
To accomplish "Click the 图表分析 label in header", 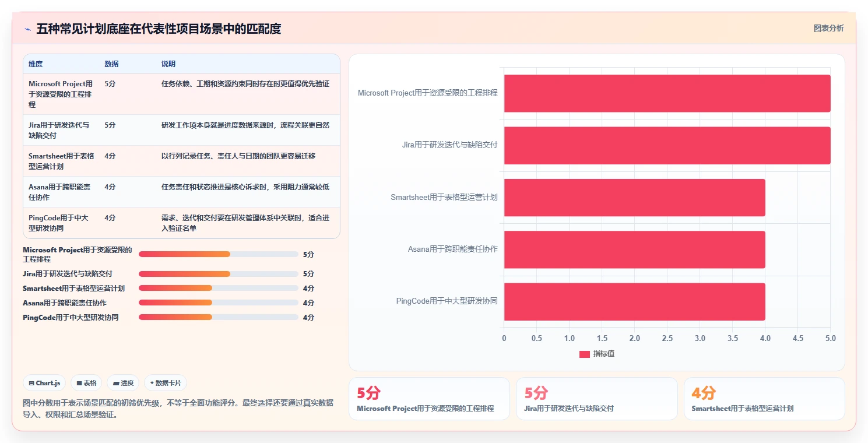I will click(x=828, y=28).
